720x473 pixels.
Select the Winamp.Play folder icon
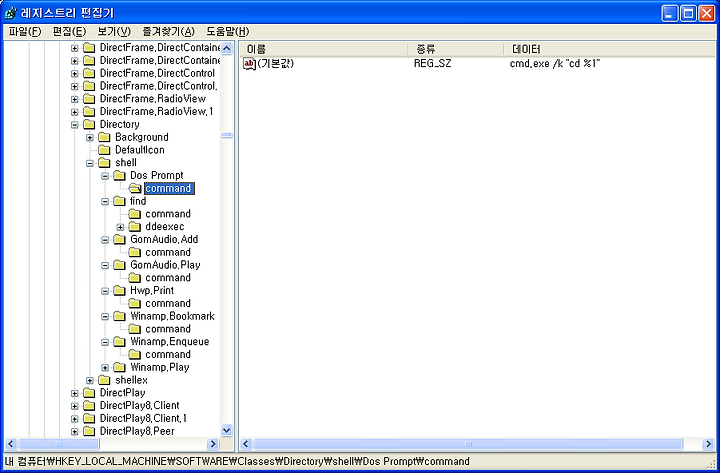(119, 368)
